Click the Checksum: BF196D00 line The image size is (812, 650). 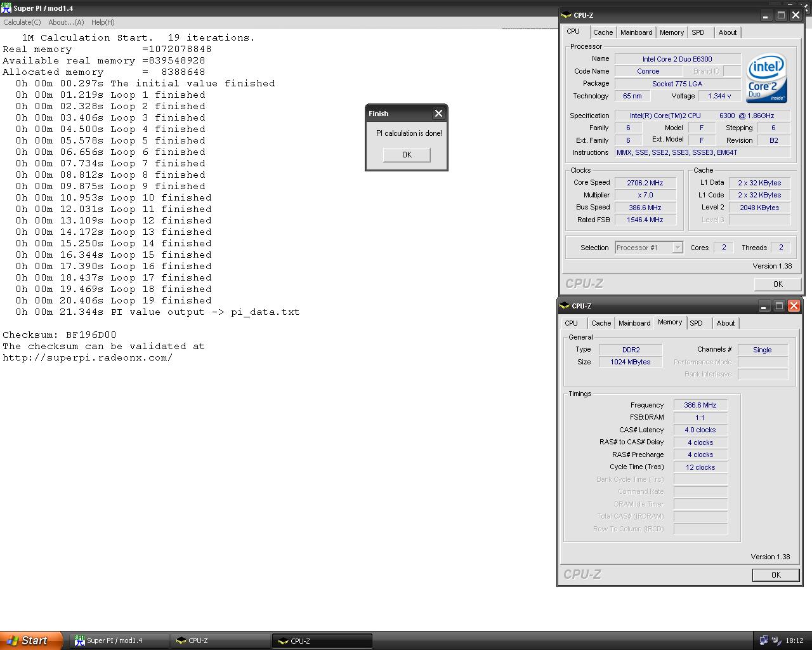tap(60, 335)
